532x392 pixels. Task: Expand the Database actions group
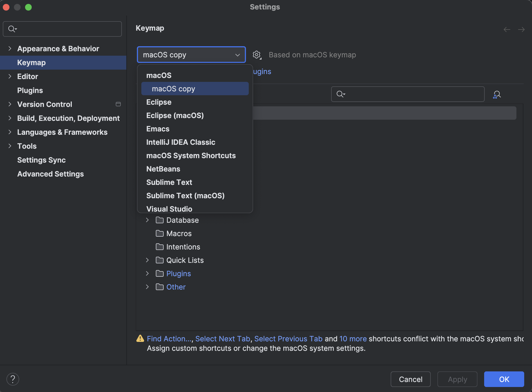pyautogui.click(x=147, y=220)
